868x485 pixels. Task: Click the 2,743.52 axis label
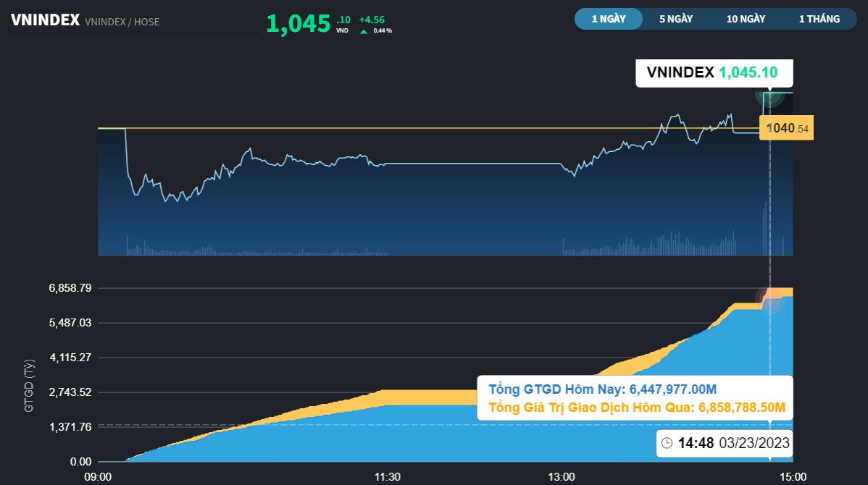pyautogui.click(x=70, y=392)
